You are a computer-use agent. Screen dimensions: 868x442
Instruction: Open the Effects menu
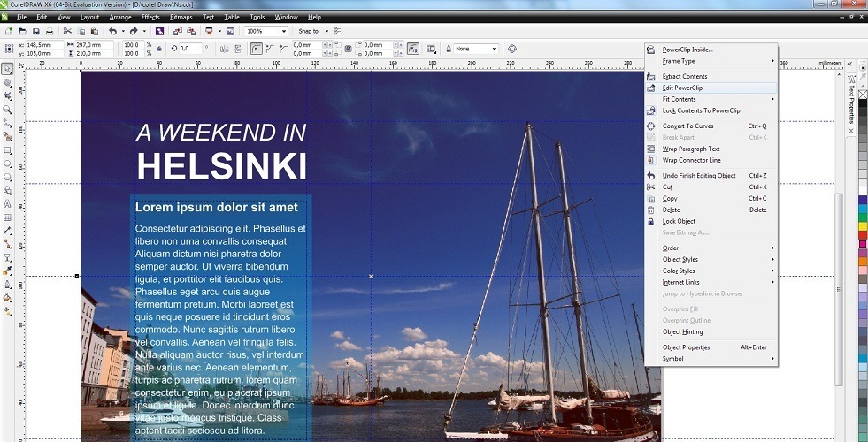150,17
